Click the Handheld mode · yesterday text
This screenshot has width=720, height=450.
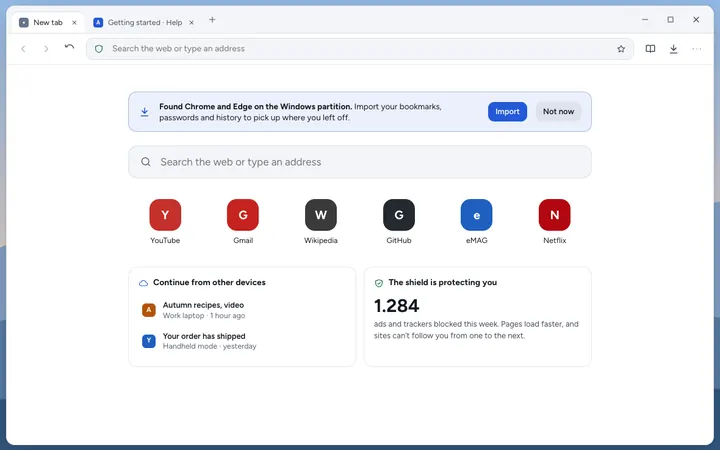coord(209,347)
